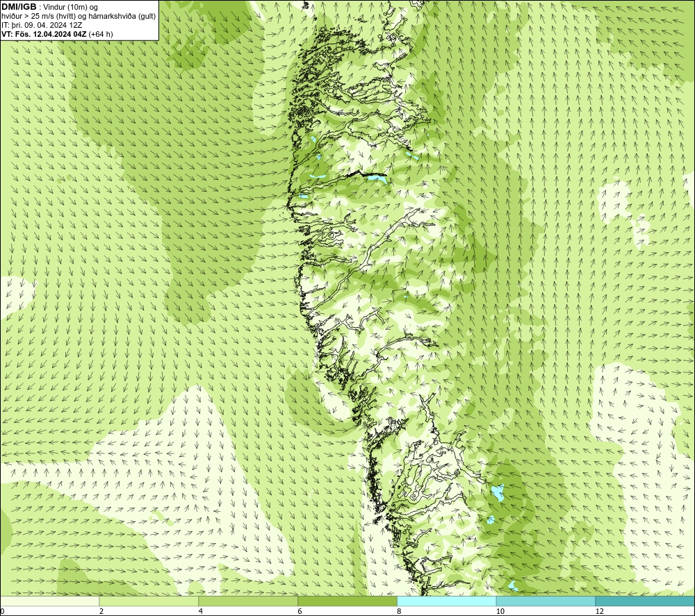Viewport: 695px width, 616px height.
Task: Click the "VT: Fös. 12.04.2024 04Z" valid time
Action: (x=44, y=33)
